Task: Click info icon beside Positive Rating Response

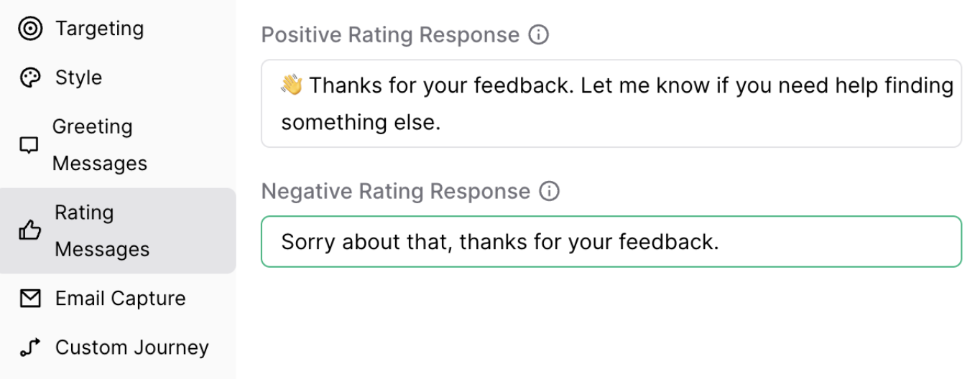Action: click(538, 34)
